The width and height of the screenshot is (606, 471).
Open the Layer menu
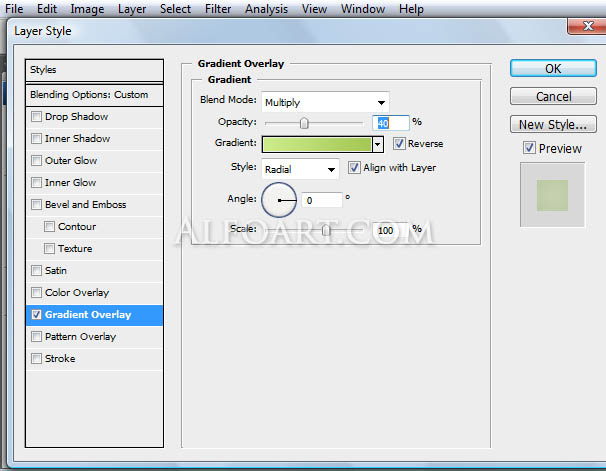pyautogui.click(x=132, y=9)
